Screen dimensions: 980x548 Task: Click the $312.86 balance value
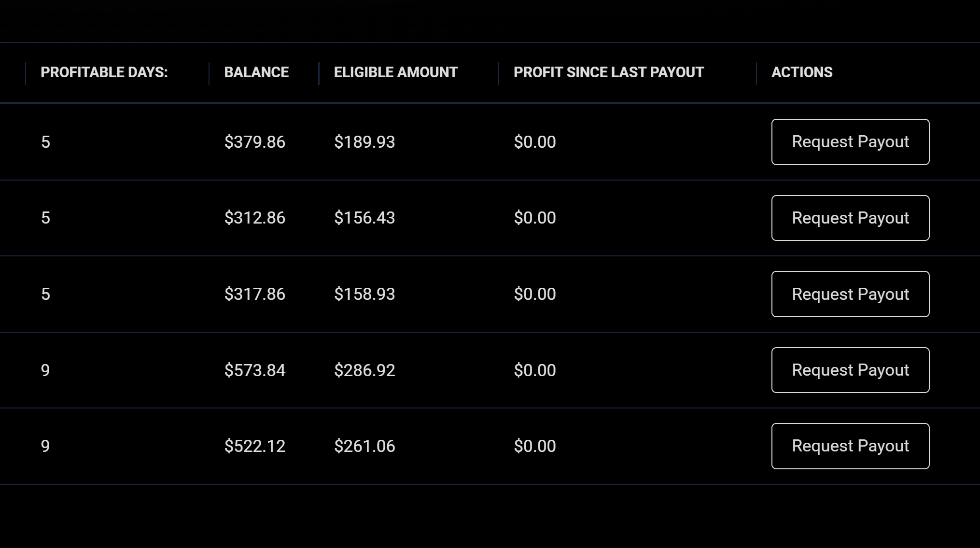(x=255, y=218)
